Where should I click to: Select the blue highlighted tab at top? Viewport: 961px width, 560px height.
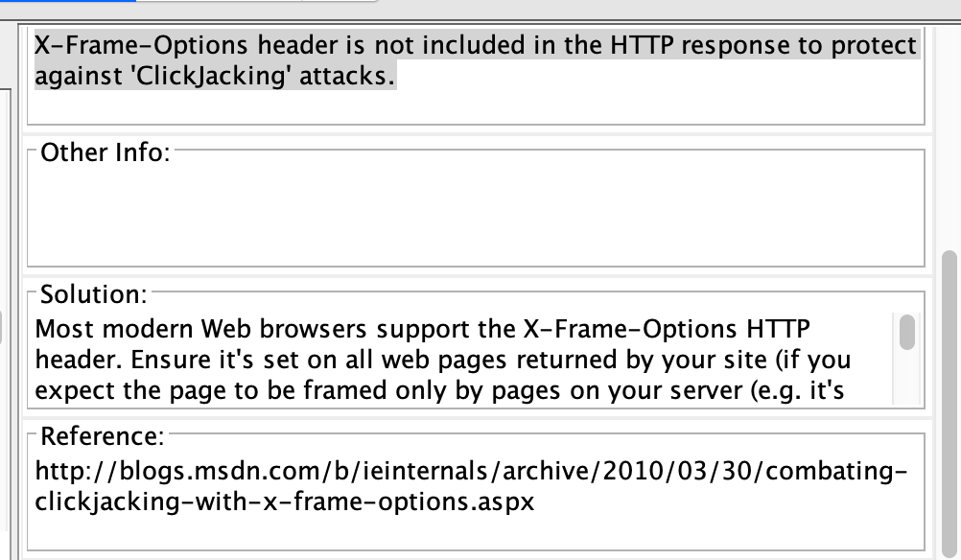click(67, 5)
